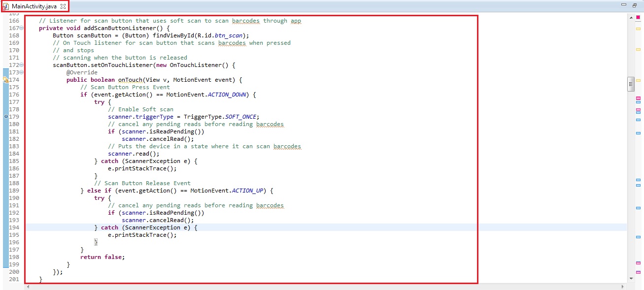Select the MainActivity.java tab

pos(34,6)
